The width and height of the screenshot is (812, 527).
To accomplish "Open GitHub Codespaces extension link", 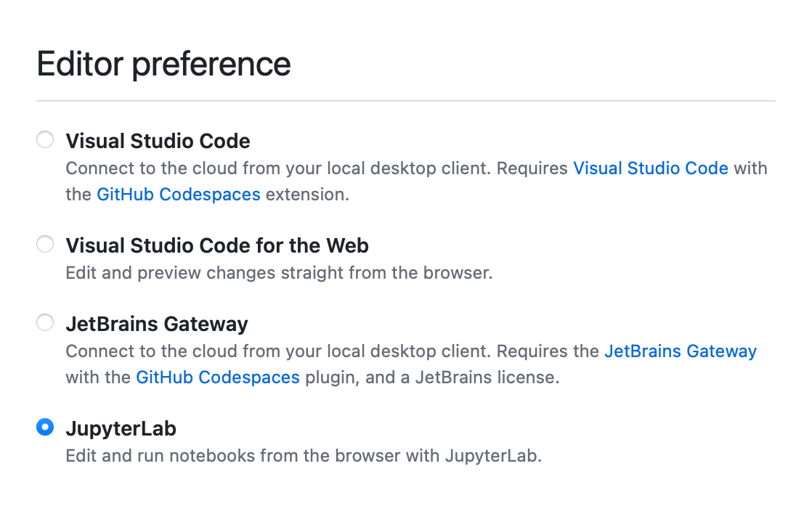I will [x=179, y=195].
